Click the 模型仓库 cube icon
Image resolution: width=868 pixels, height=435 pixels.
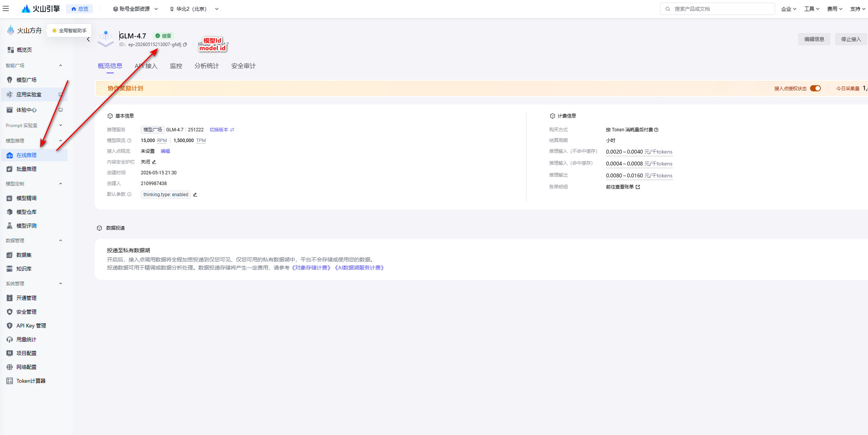tap(10, 212)
